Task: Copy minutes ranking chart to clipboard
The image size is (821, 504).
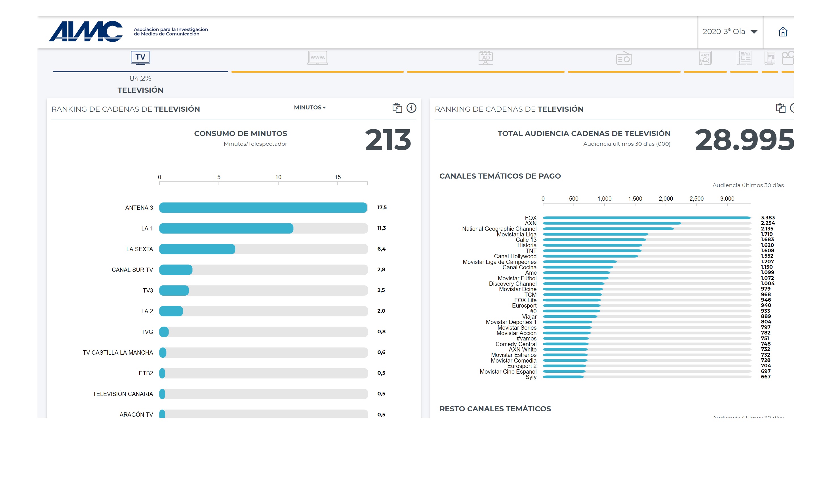Action: (x=397, y=108)
